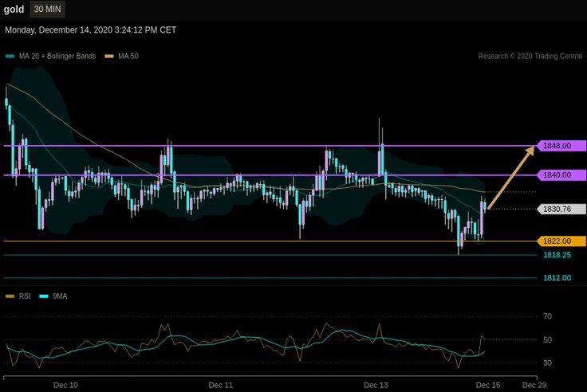
Task: Click the 1812.00 support price value
Action: pos(557,278)
